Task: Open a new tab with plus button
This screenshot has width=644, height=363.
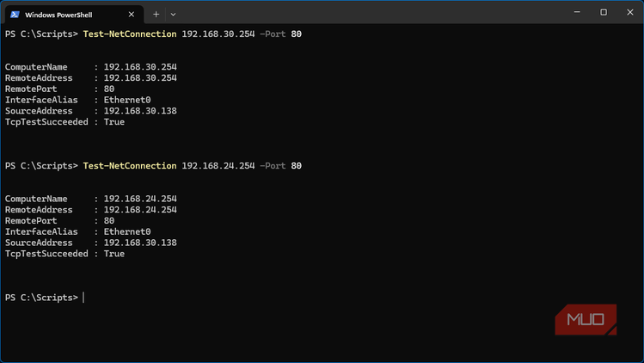Action: tap(156, 15)
